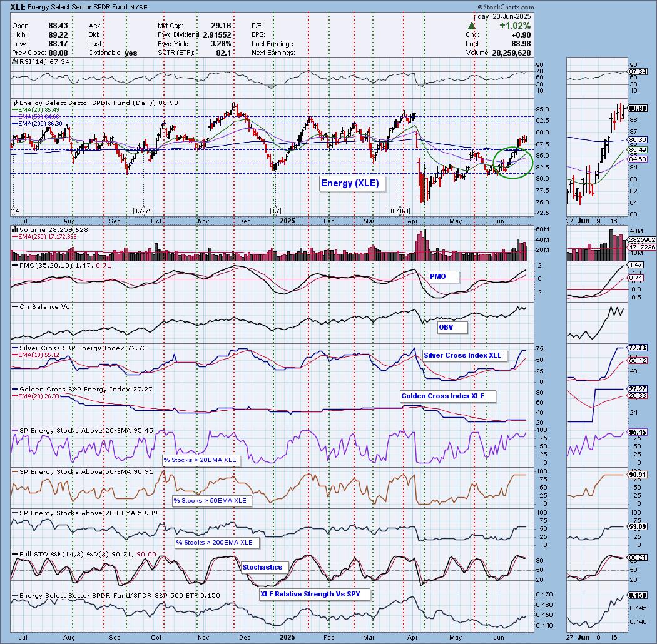Screen dimensions: 657x644
Task: Click 'SP Energy Stocks Above 20-EMA 95.45' label
Action: point(83,430)
